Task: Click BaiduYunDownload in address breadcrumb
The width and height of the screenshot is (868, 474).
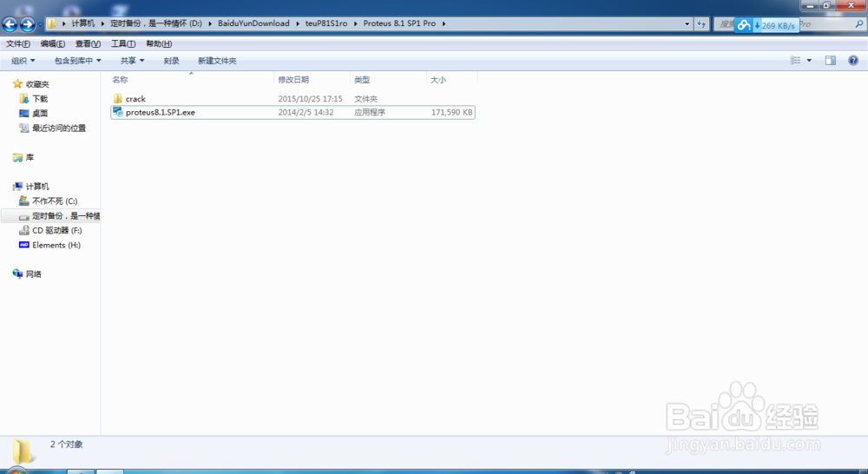Action: [253, 23]
